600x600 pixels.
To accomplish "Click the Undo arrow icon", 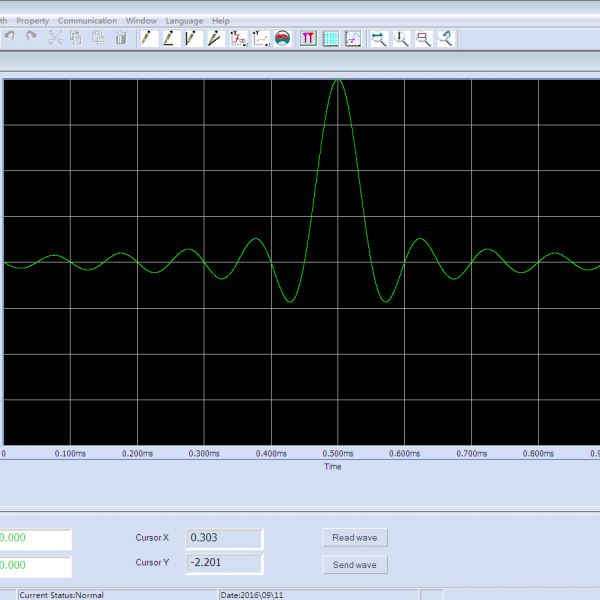I will (9, 38).
